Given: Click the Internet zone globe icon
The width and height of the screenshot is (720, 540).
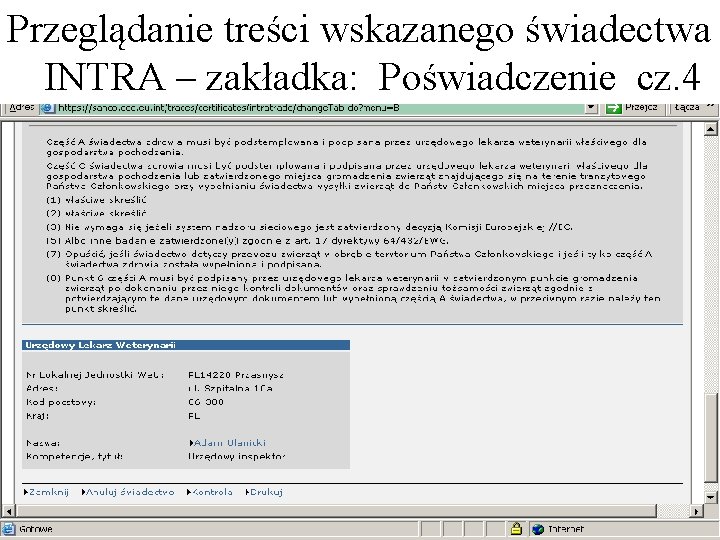Looking at the screenshot, I should (x=538, y=529).
